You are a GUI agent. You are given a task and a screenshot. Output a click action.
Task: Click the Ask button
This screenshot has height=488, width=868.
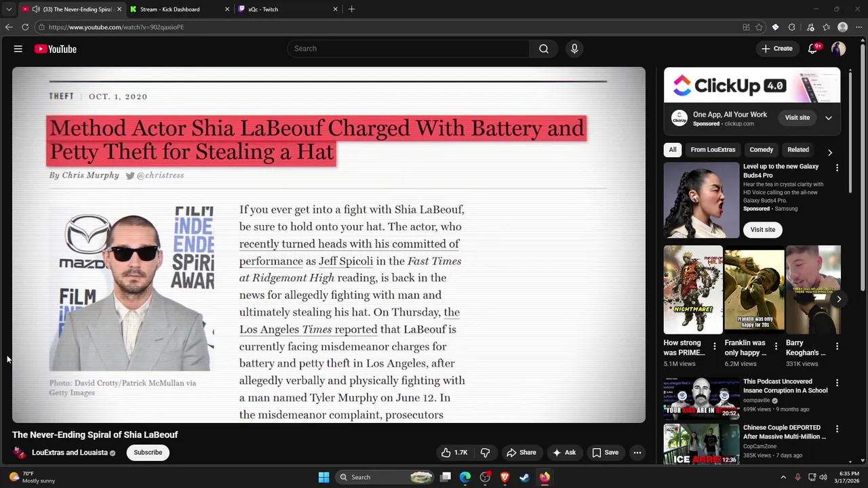click(x=564, y=453)
